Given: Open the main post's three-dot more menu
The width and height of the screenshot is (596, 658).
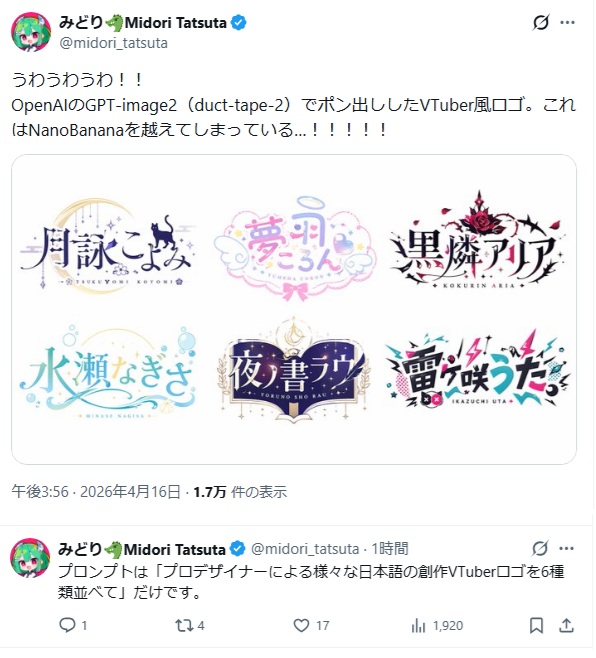Looking at the screenshot, I should coord(567,23).
